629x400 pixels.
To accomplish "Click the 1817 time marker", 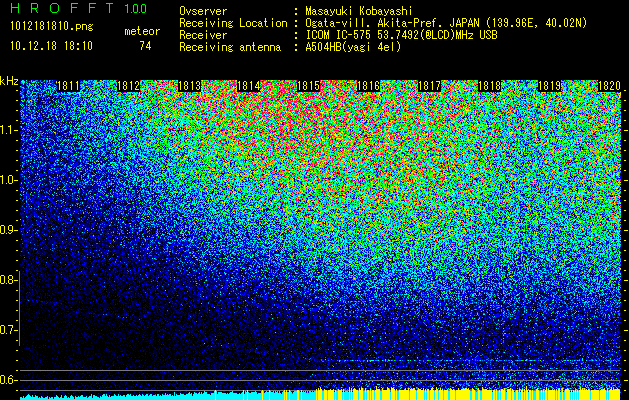I will click(x=429, y=86).
